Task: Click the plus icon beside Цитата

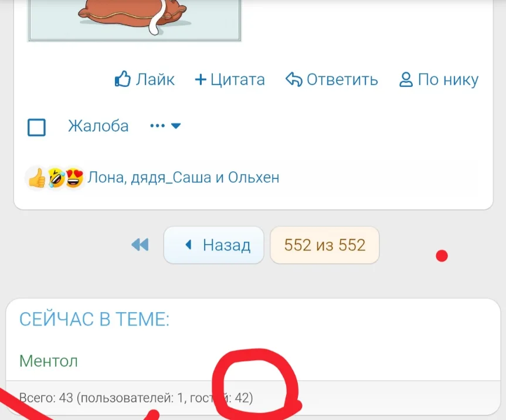Action: [201, 79]
